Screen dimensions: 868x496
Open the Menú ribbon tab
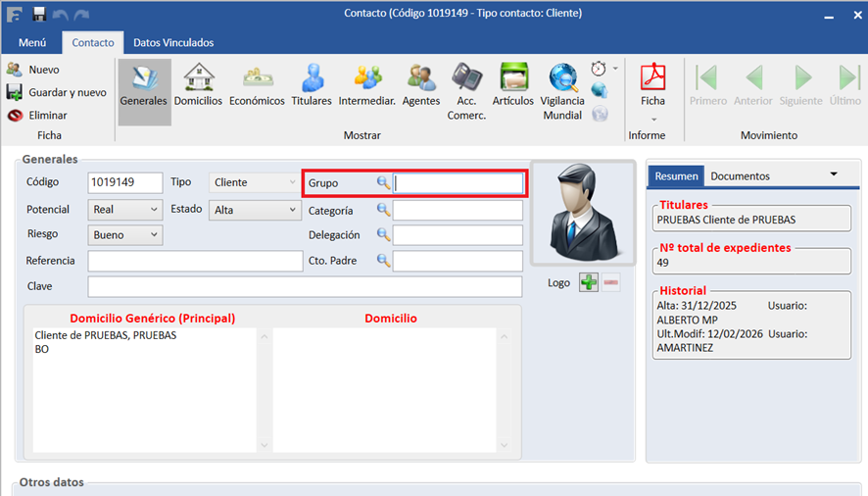tap(32, 42)
